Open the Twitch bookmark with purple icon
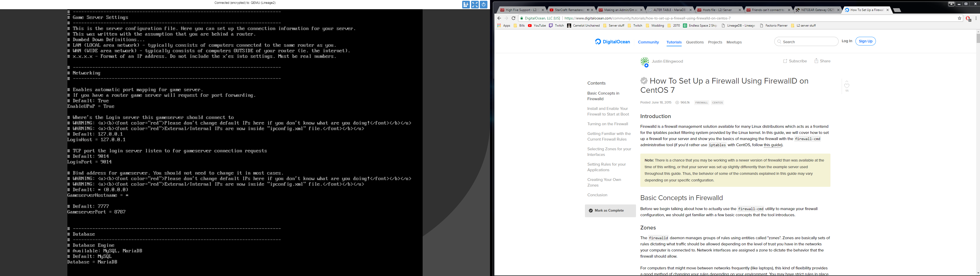Screen dimensions: 980x276 [557, 26]
